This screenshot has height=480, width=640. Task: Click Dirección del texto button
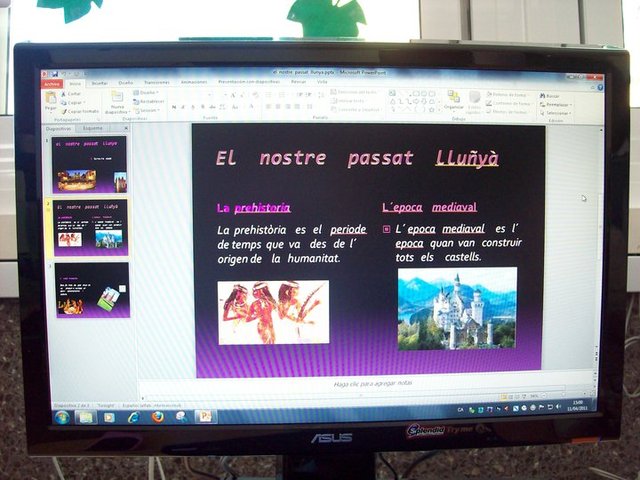[353, 92]
